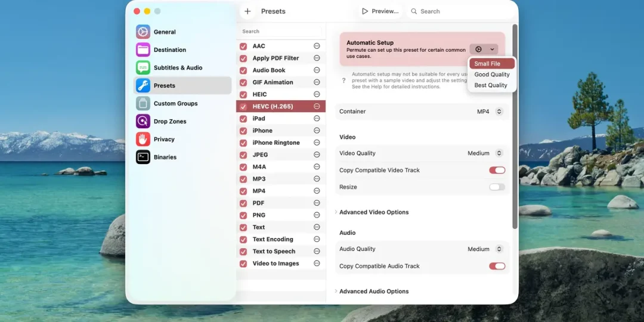644x322 pixels.
Task: Open more options for MP4 preset
Action: [317, 191]
